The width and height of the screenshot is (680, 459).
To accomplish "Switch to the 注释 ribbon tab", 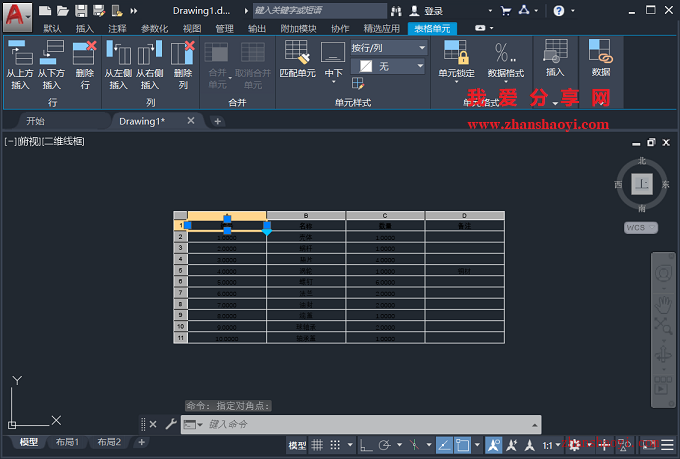I will [x=117, y=29].
